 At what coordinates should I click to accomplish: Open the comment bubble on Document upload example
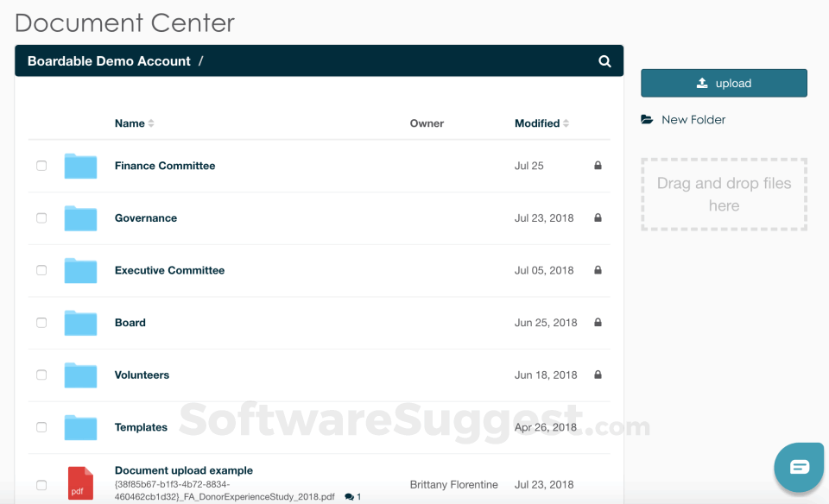tap(349, 496)
